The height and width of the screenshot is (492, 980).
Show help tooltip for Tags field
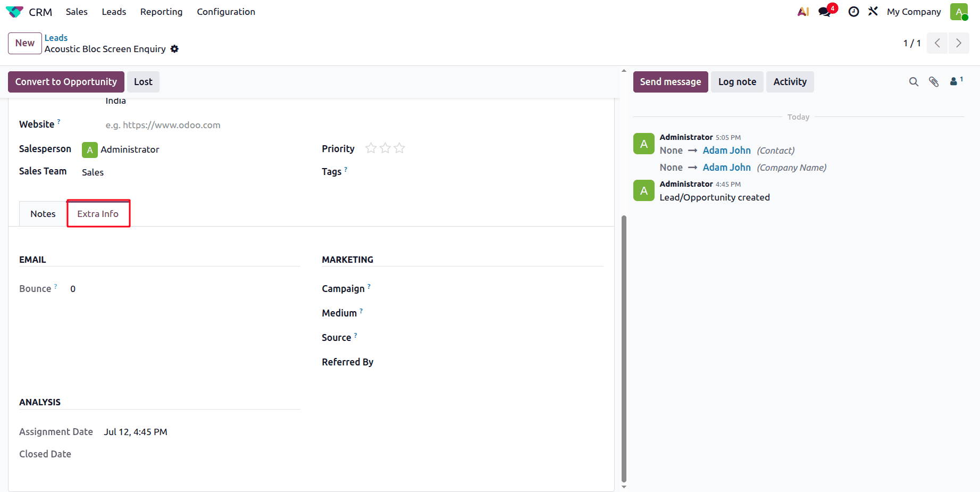(346, 169)
